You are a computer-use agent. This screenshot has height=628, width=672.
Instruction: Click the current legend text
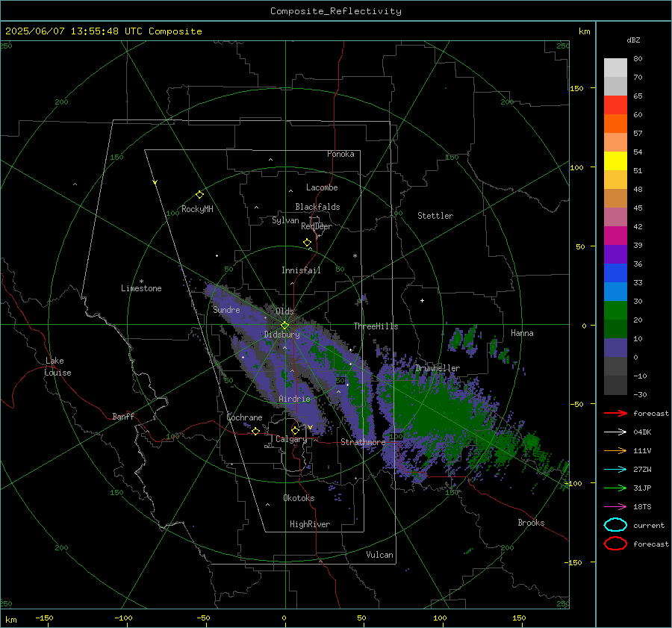[x=649, y=525]
